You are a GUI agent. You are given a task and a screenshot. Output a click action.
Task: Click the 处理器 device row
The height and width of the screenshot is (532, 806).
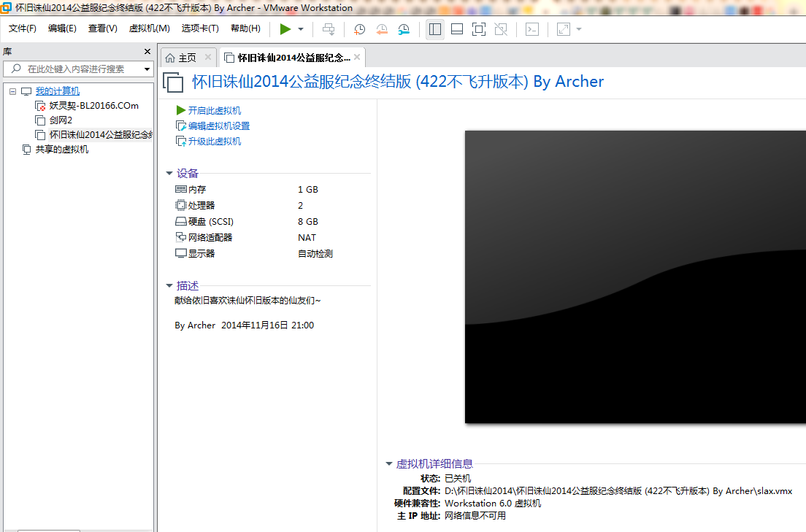click(272, 206)
